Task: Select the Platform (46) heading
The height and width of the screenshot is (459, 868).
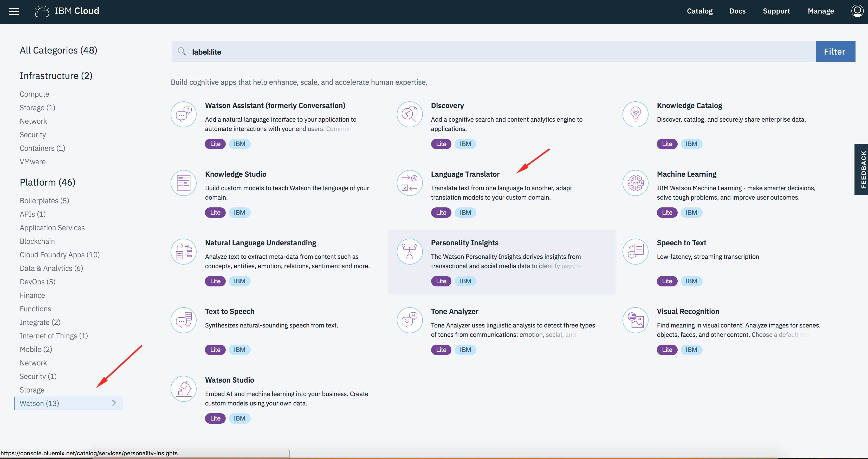Action: point(48,182)
